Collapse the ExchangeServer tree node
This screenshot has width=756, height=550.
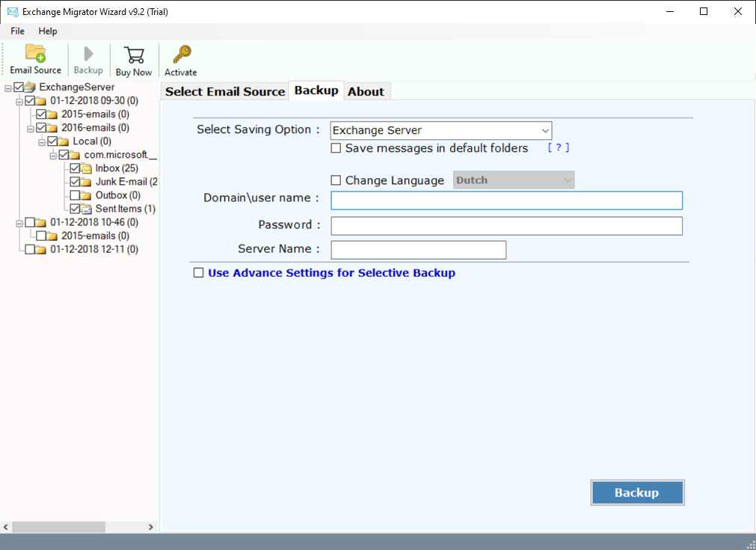(x=8, y=88)
